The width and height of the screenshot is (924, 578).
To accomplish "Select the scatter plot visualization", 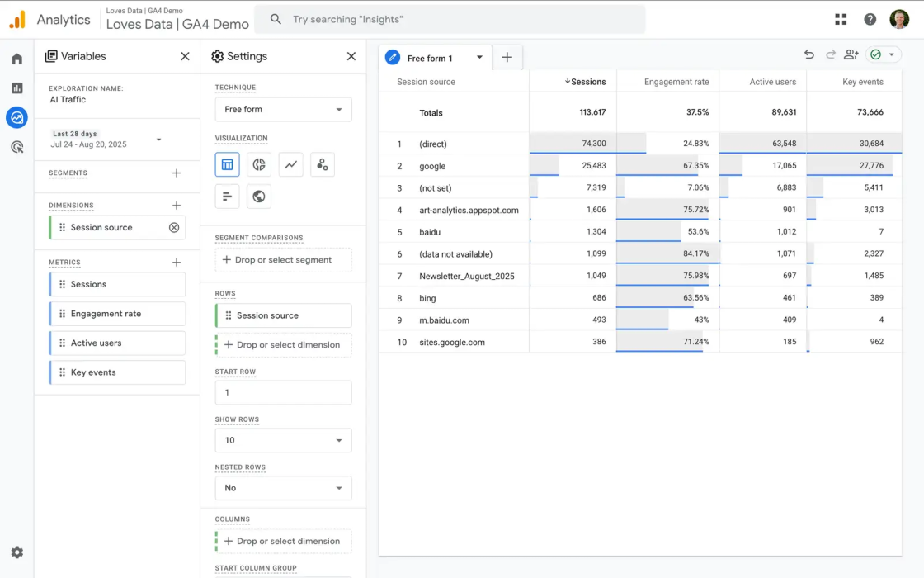I will pos(323,164).
